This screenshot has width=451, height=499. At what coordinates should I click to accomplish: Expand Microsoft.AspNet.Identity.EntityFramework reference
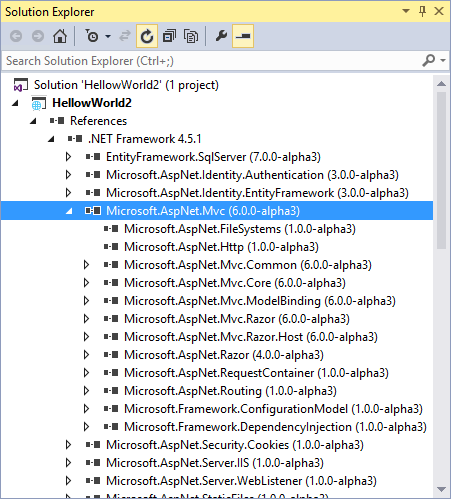[68, 193]
